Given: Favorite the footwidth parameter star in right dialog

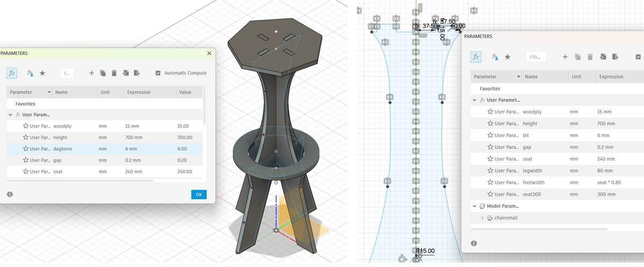Looking at the screenshot, I should click(x=490, y=183).
